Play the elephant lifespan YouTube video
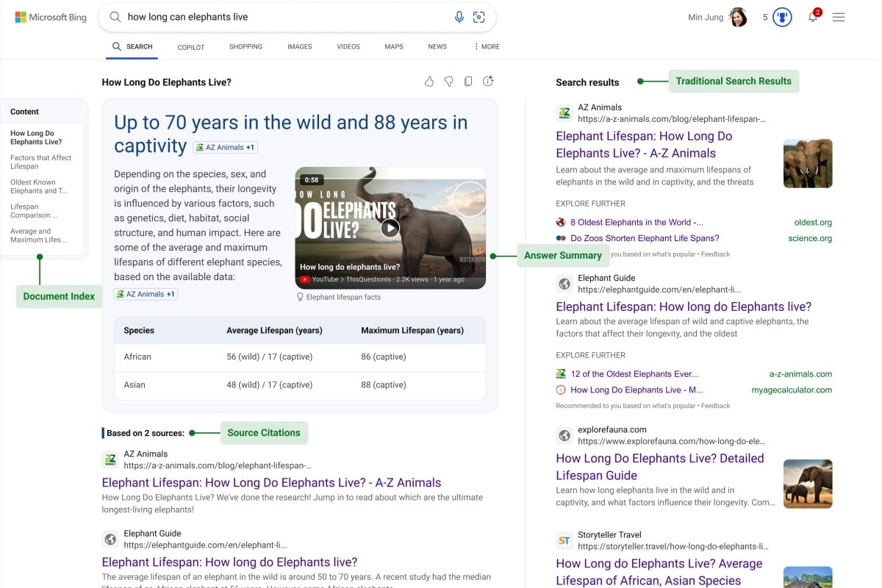Viewport: 882px width, 588px height. coord(390,228)
